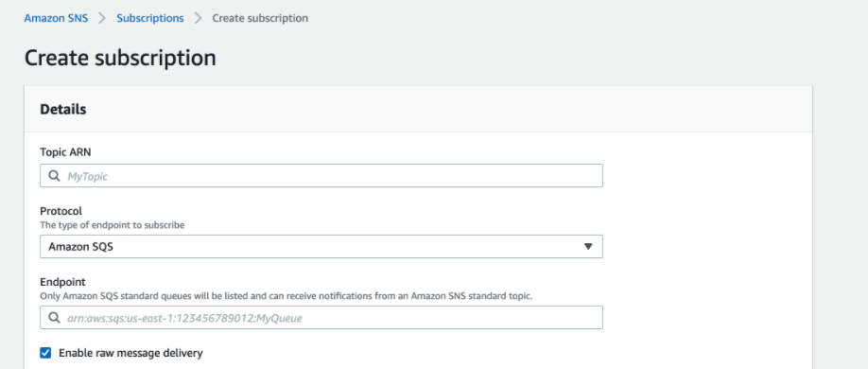Navigate to the Subscriptions breadcrumb link
This screenshot has width=868, height=369.
150,18
